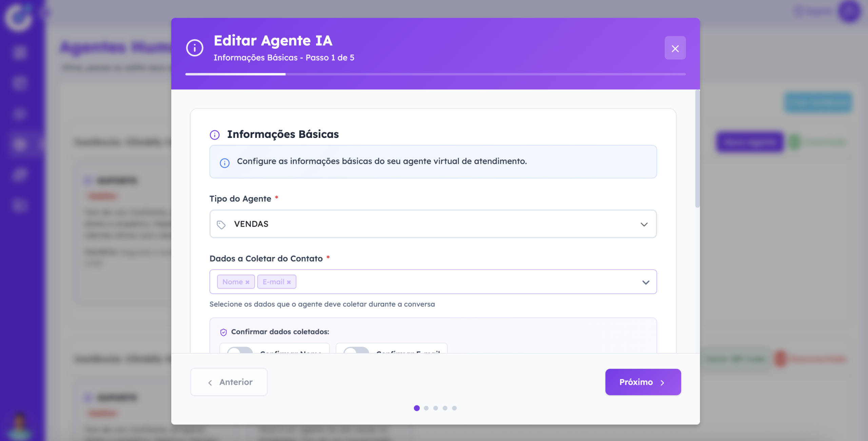Click the info icon in dialog header
Screen dimensions: 868x441
point(195,48)
